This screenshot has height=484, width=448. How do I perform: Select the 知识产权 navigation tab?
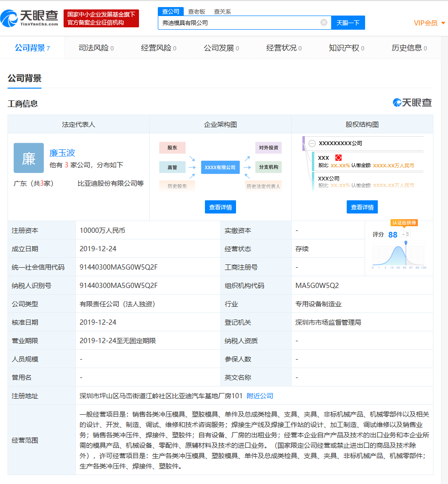click(347, 48)
